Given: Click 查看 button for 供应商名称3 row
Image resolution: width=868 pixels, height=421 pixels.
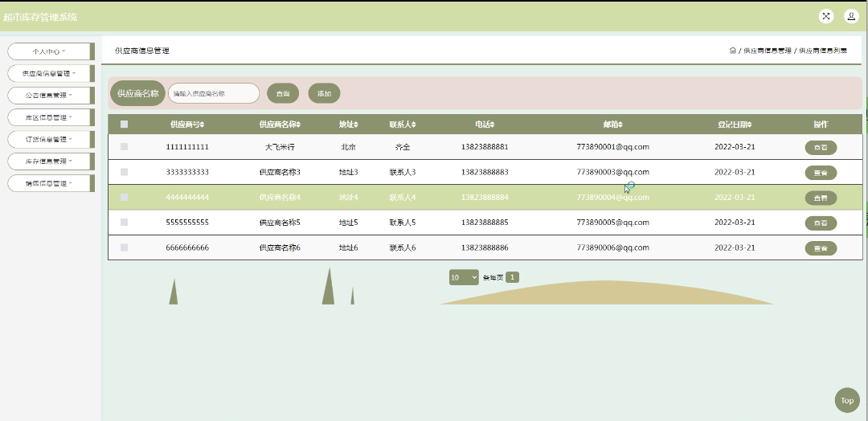Looking at the screenshot, I should [x=821, y=173].
